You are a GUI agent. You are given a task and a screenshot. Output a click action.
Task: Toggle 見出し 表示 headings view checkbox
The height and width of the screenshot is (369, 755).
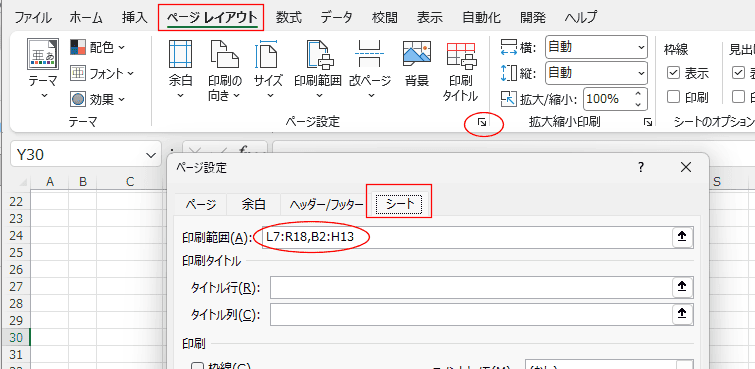coord(738,73)
